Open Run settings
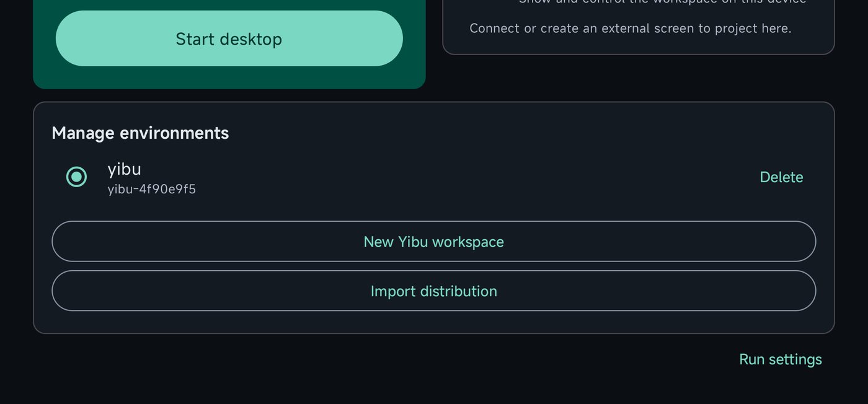This screenshot has height=404, width=868. pyautogui.click(x=781, y=359)
